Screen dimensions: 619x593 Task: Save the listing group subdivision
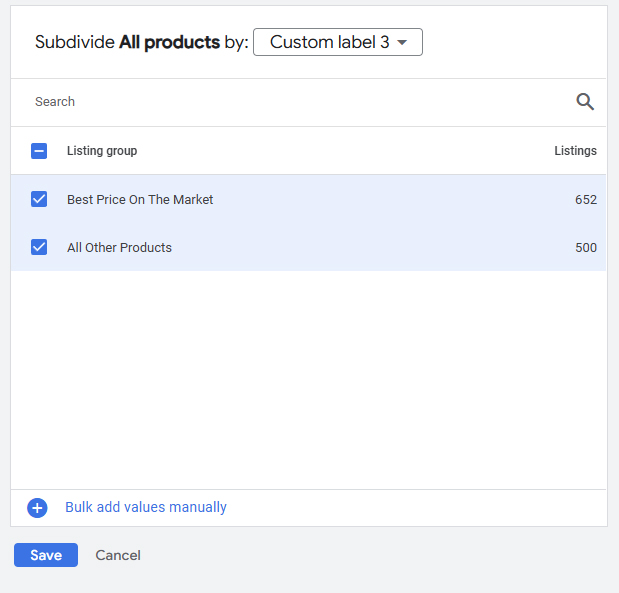(46, 555)
